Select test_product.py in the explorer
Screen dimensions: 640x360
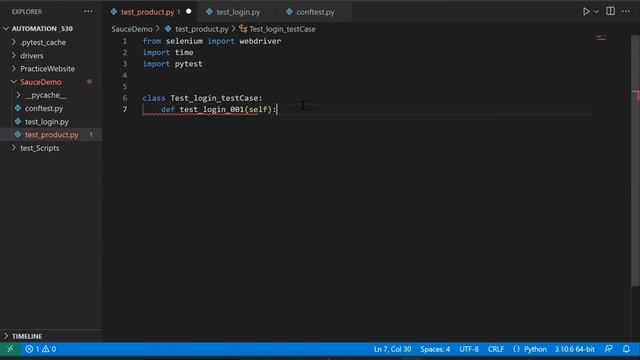coord(51,135)
